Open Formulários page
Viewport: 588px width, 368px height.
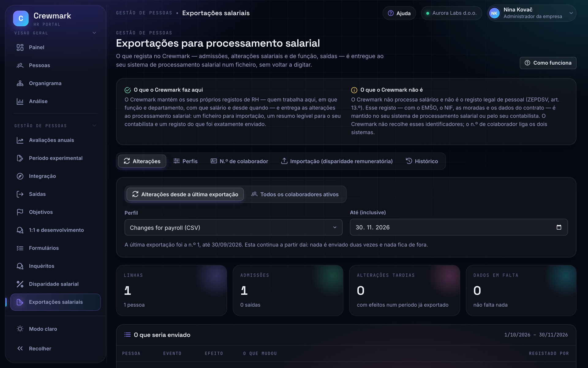point(55,248)
